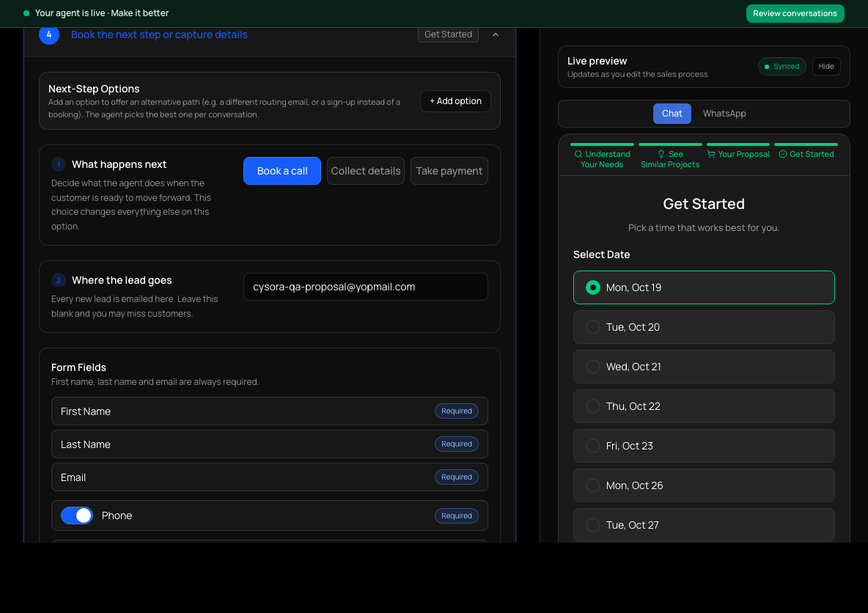Open the Get Started step tab

[806, 153]
